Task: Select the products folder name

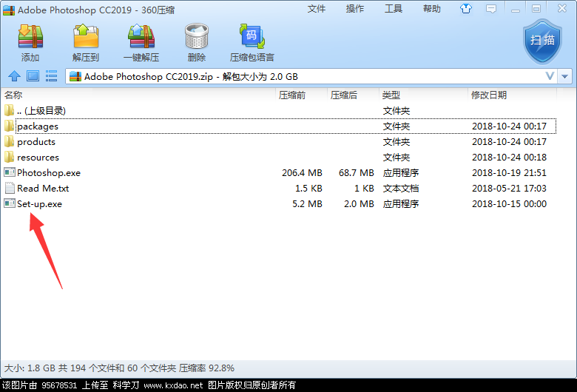Action: (x=36, y=142)
